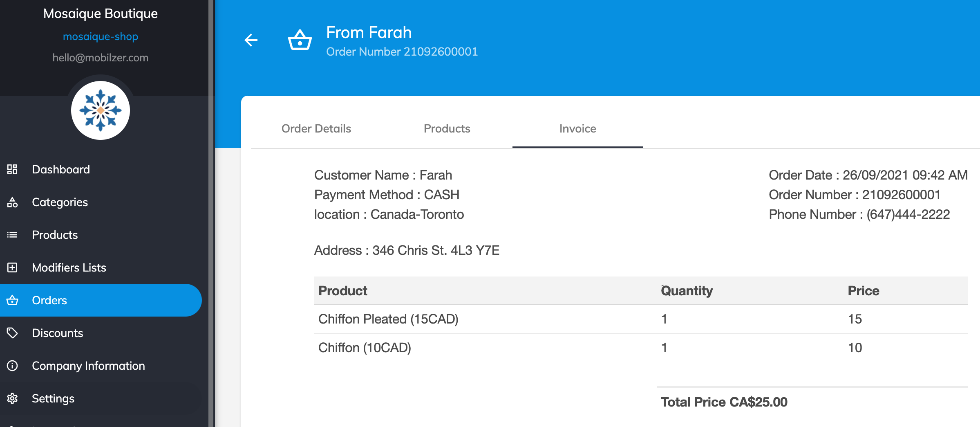Click the Chiffon Pleated (15CAD) row
The height and width of the screenshot is (427, 980).
[x=641, y=319]
